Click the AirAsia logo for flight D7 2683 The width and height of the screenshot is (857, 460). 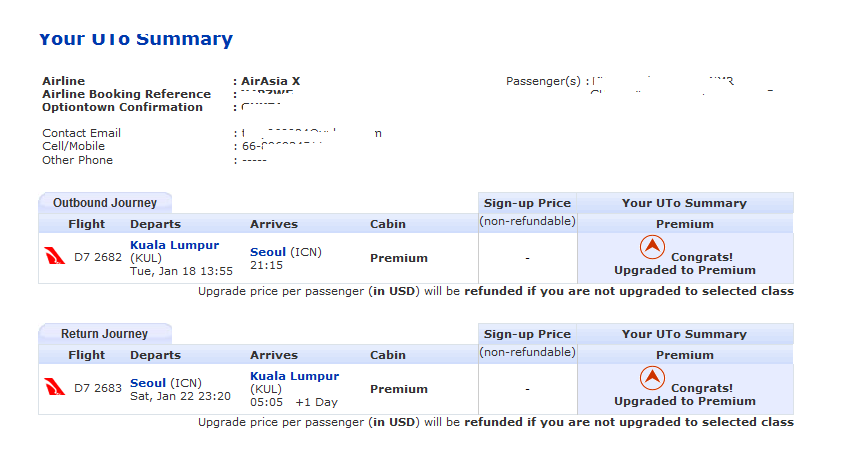point(54,387)
